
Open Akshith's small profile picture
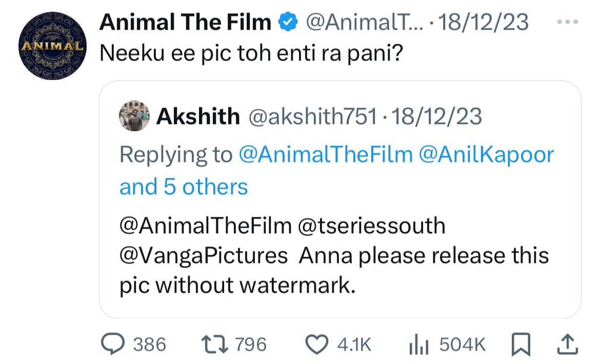[x=134, y=116]
